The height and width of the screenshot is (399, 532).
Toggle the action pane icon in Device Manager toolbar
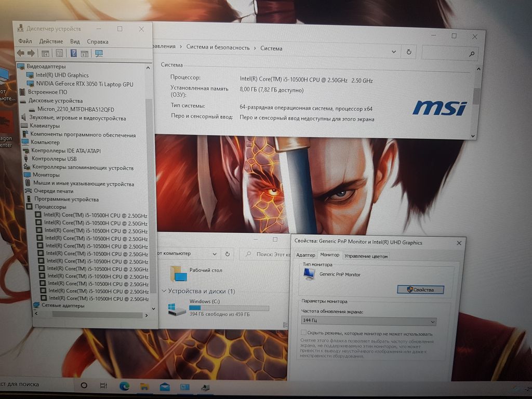coord(85,54)
